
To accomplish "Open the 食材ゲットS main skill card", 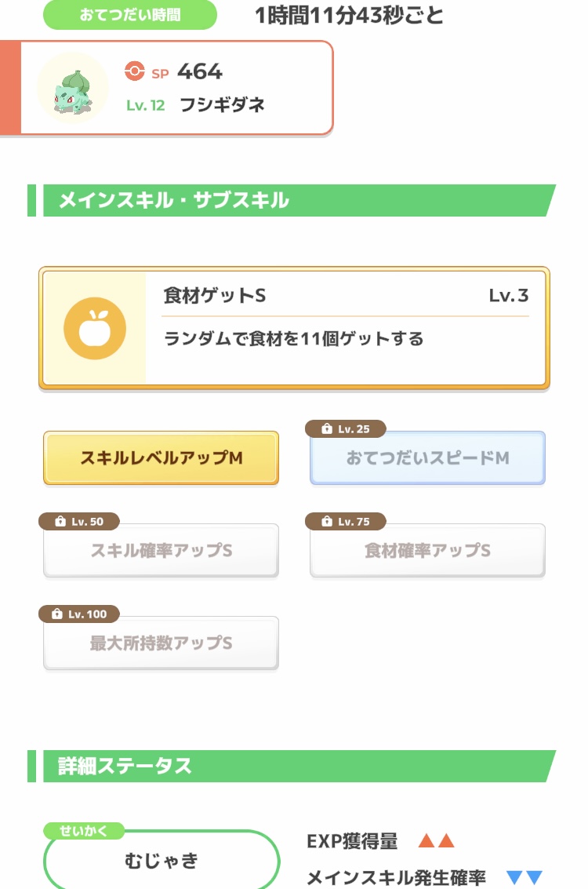I will [x=294, y=327].
